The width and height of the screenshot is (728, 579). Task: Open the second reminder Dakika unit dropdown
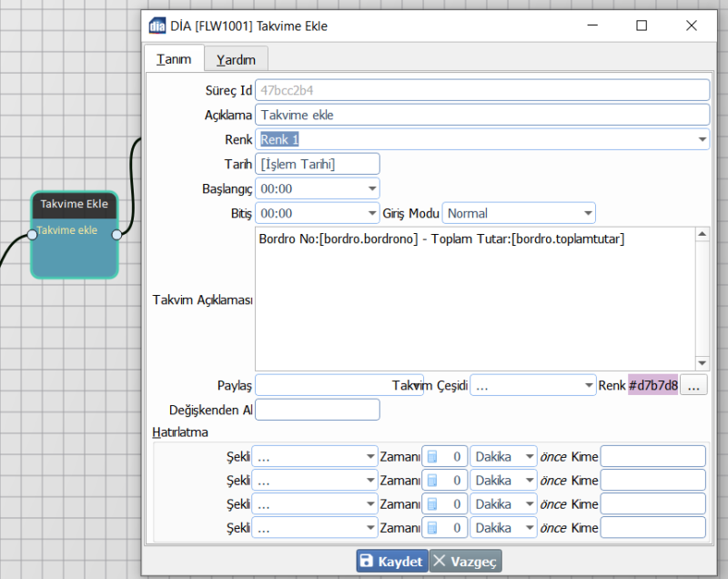[x=530, y=480]
